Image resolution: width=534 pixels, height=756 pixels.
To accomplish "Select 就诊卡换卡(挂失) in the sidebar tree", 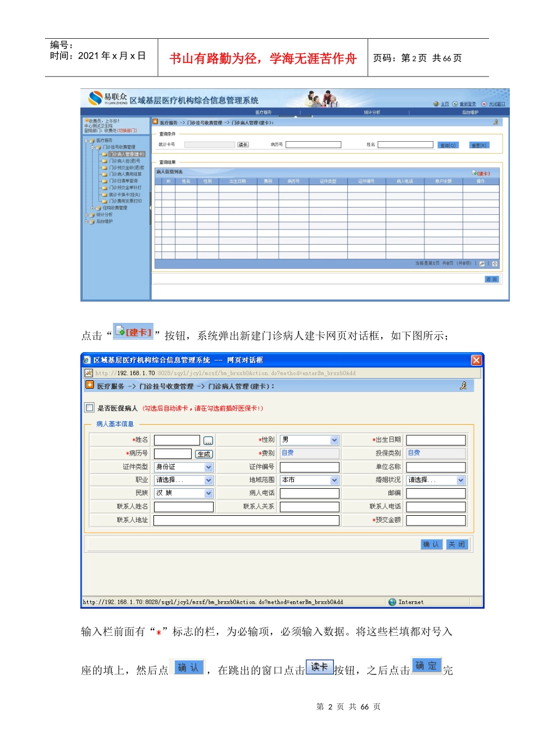I will 124,195.
